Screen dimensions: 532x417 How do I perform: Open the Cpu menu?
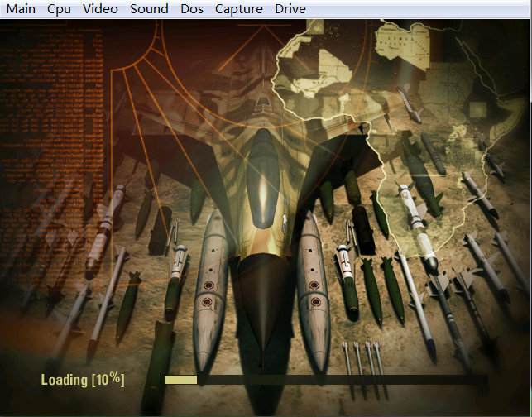coord(59,9)
